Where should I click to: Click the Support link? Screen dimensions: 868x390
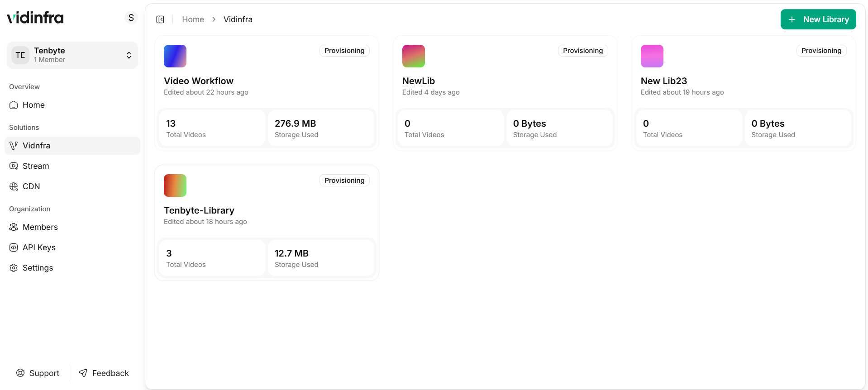38,373
